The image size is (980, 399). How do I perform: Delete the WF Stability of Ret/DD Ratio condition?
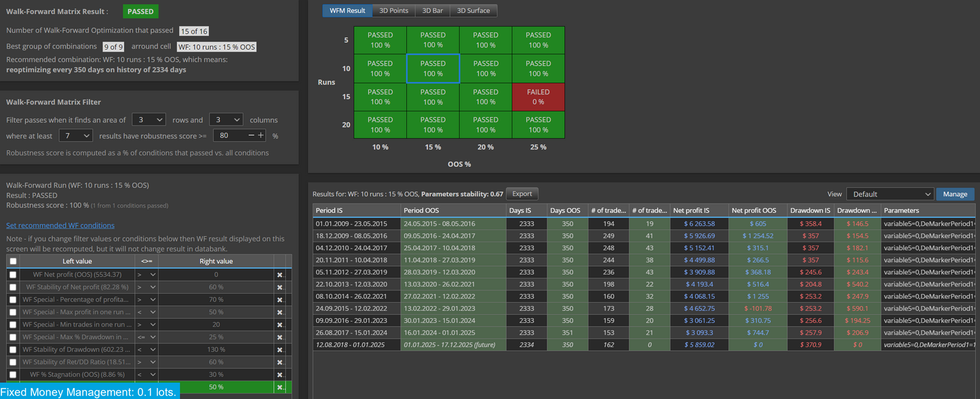point(279,362)
